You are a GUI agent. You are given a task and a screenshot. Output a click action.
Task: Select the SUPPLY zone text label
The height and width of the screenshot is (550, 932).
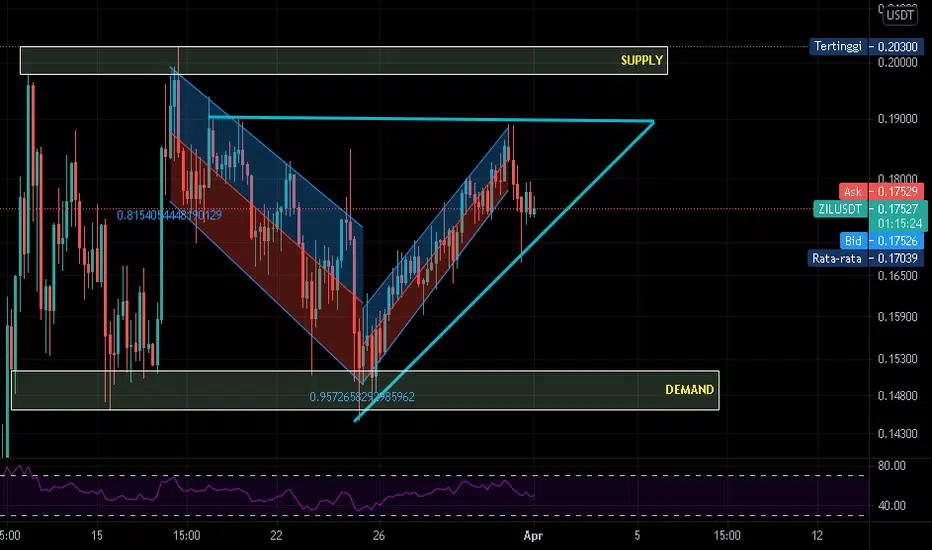[x=641, y=60]
